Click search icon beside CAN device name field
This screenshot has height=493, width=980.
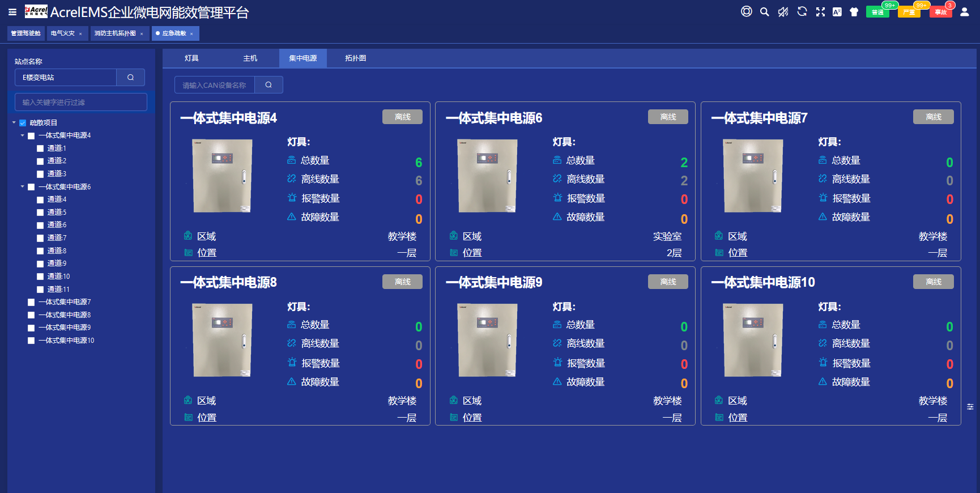coord(269,85)
